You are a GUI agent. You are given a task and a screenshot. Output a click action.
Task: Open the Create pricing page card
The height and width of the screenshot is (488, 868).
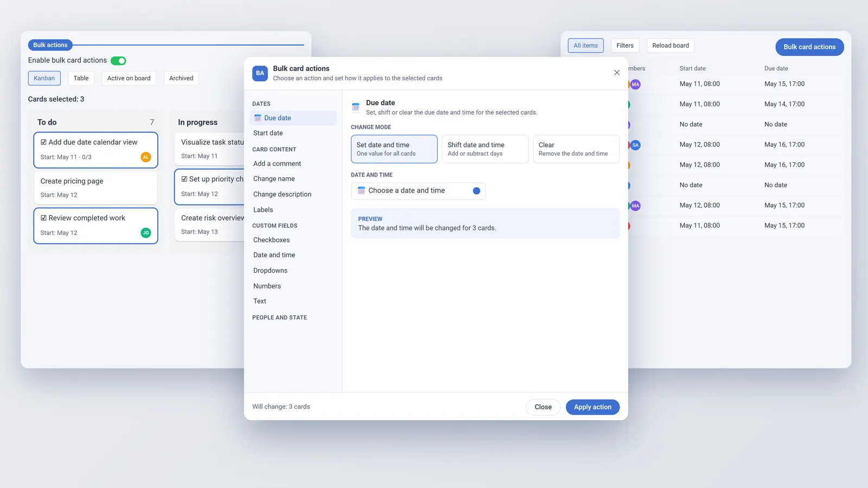[95, 188]
